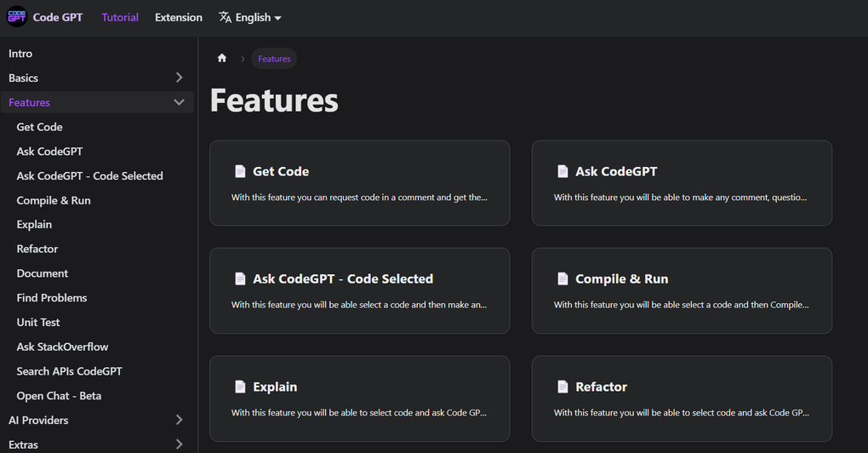Select Unit Test in the sidebar
Image resolution: width=868 pixels, height=453 pixels.
pyautogui.click(x=38, y=323)
